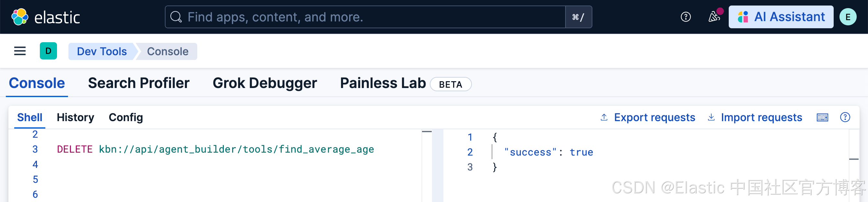Open the History tab
868x202 pixels.
(75, 118)
